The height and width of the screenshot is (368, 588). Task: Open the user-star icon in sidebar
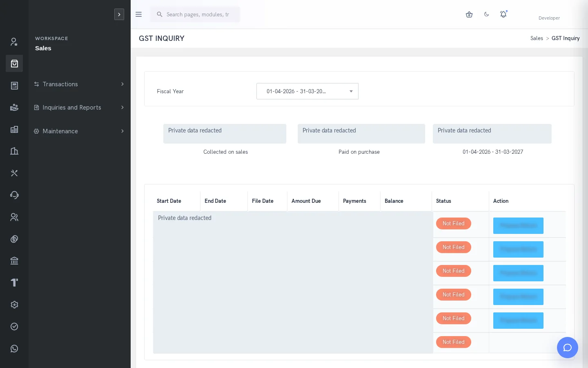coord(14,42)
